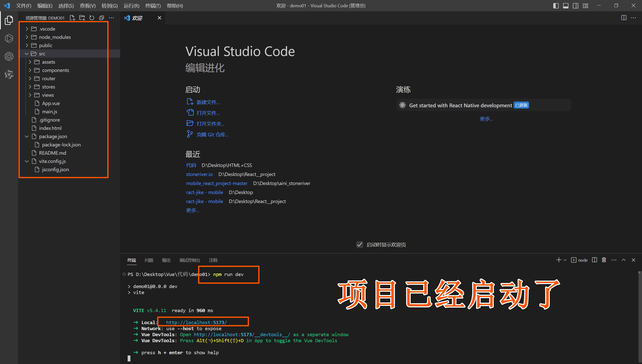Open the terminal launch profile dropdown
The image size is (642, 364).
click(x=565, y=260)
